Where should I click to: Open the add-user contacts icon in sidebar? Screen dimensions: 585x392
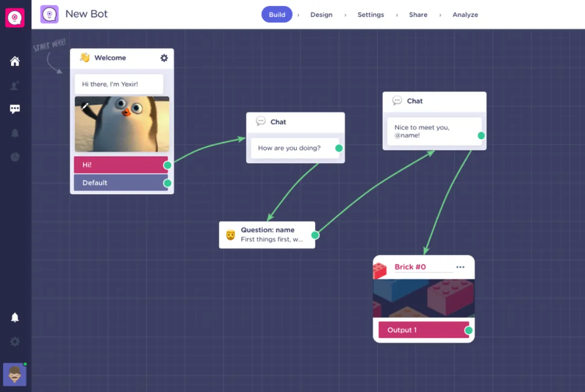(x=15, y=85)
